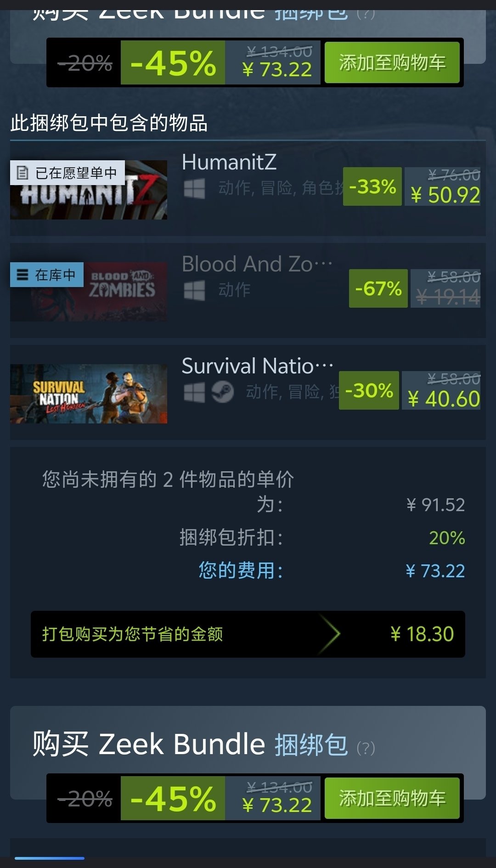Click the library icon on Blood And Zombies banner
Screen dimensions: 496x868
point(22,275)
